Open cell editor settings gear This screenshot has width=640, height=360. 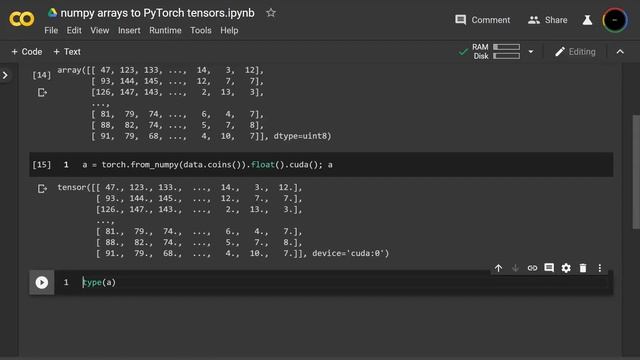click(x=566, y=268)
